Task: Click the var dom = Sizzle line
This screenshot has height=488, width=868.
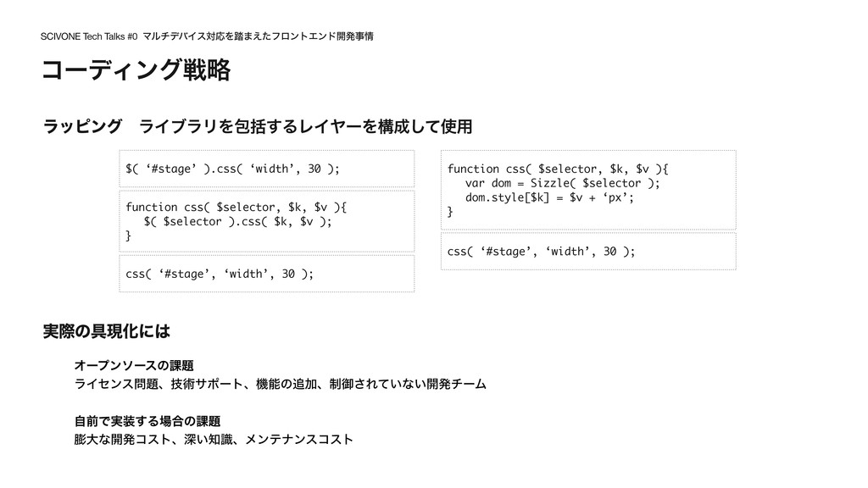Action: click(x=563, y=183)
